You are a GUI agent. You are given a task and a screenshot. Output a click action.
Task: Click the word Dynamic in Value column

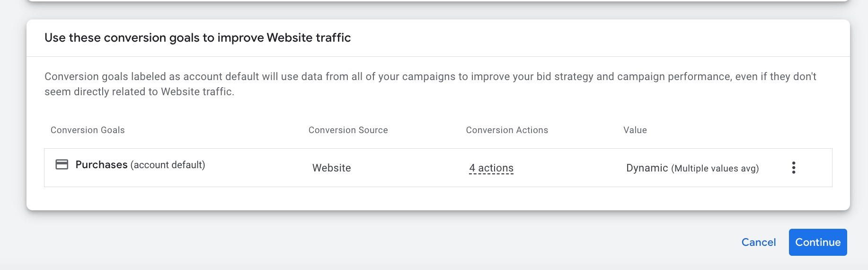pos(647,168)
